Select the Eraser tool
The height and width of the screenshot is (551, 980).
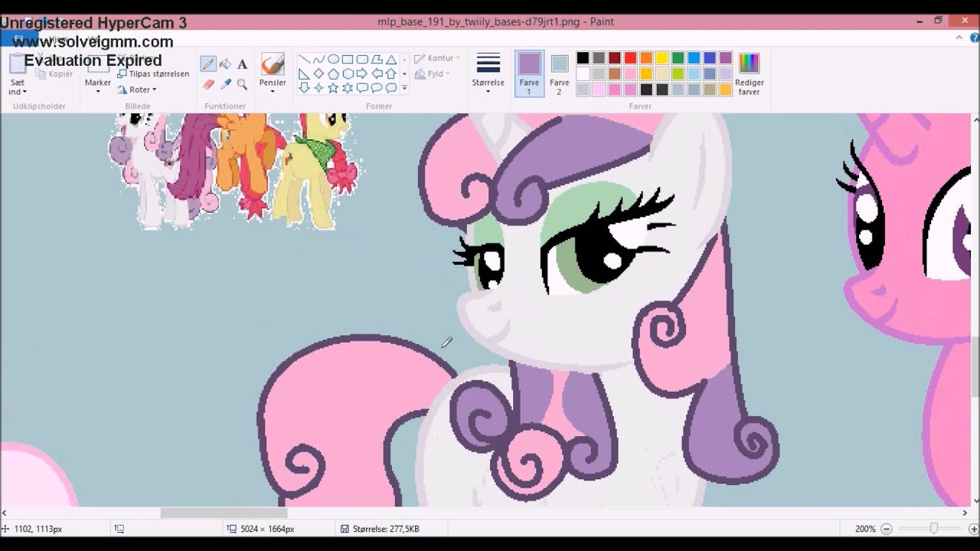point(208,83)
